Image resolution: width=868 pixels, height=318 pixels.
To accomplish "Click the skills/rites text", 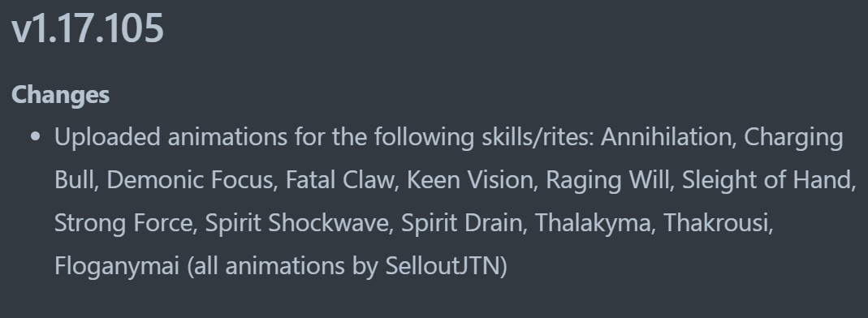I will pyautogui.click(x=538, y=138).
